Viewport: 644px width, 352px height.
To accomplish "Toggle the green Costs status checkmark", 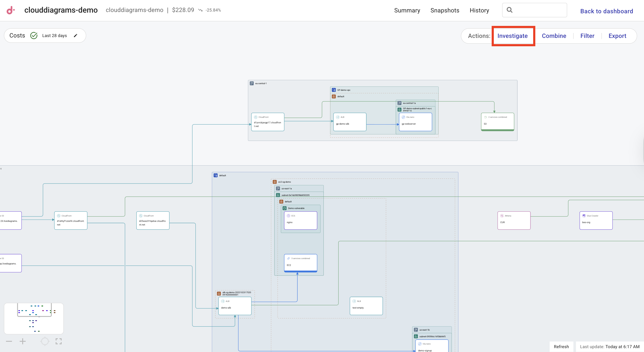I will (34, 35).
